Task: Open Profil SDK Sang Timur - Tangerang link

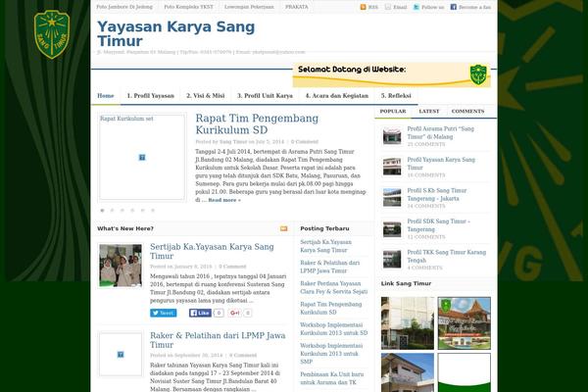Action: coord(439,225)
